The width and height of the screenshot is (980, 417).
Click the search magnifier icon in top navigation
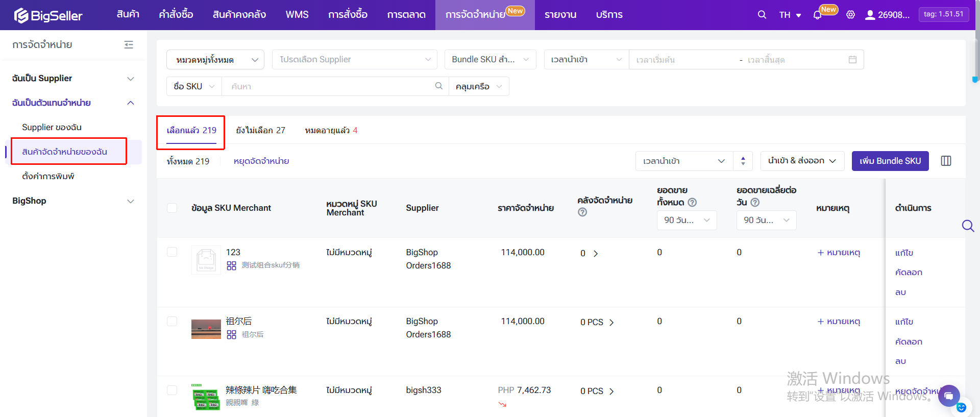coord(762,15)
